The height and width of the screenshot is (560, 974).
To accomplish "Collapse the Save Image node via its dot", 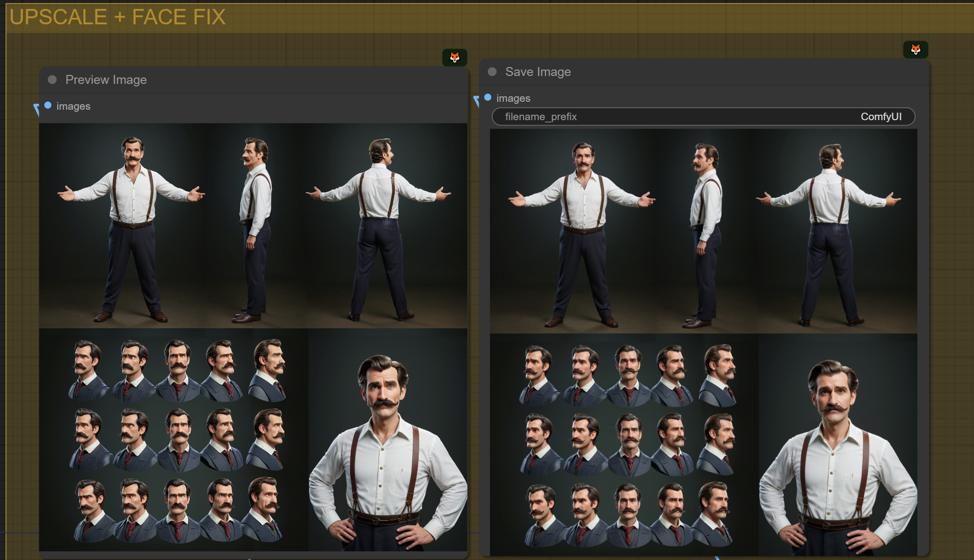I will tap(492, 71).
